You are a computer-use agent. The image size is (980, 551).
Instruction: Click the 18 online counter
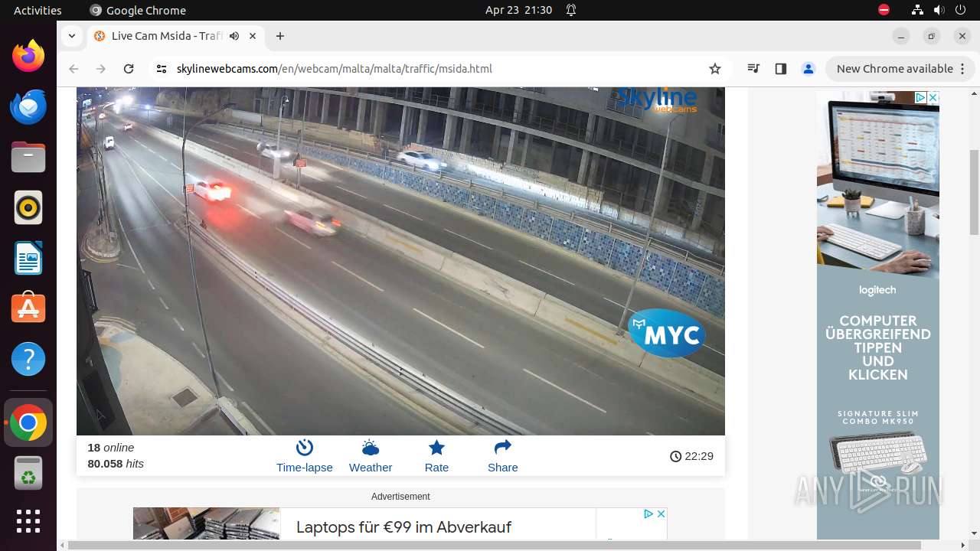pos(111,448)
